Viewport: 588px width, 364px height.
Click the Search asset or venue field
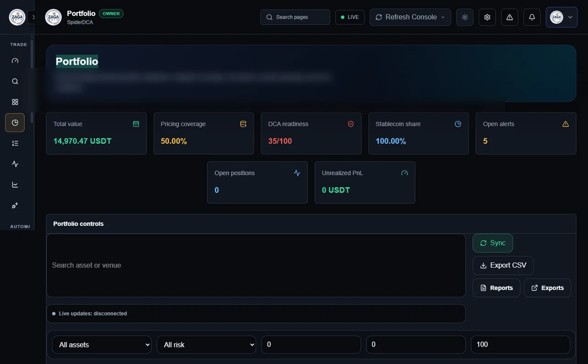pyautogui.click(x=256, y=265)
